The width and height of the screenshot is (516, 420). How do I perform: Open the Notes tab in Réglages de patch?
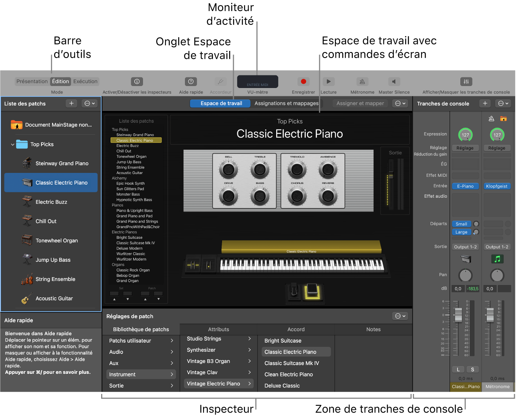[x=373, y=329]
